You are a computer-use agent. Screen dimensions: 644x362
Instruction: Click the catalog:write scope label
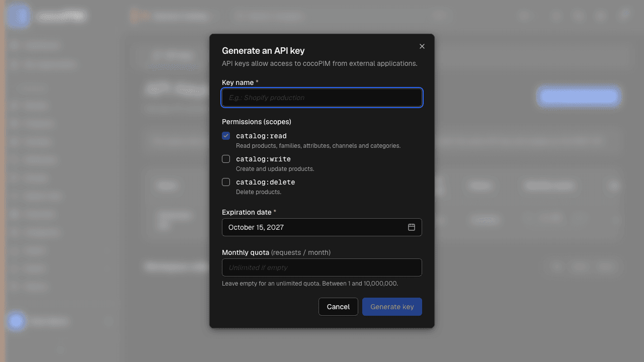(x=263, y=159)
